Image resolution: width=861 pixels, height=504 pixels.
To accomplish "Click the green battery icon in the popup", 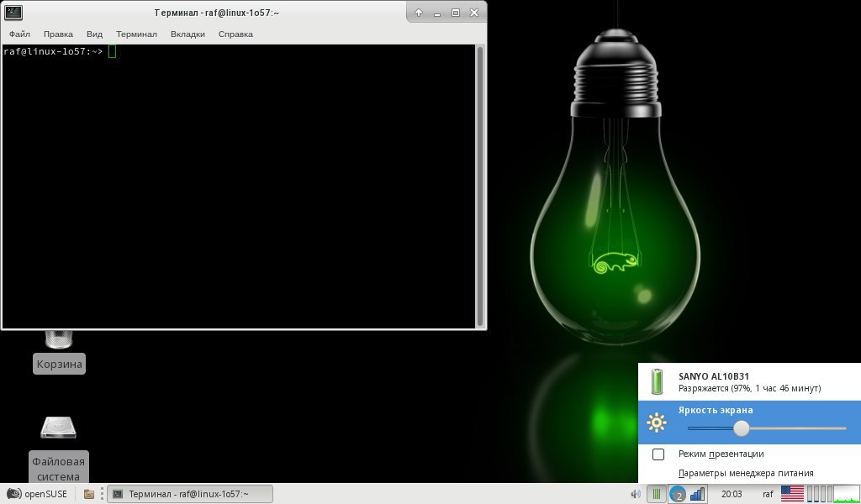I will (657, 382).
